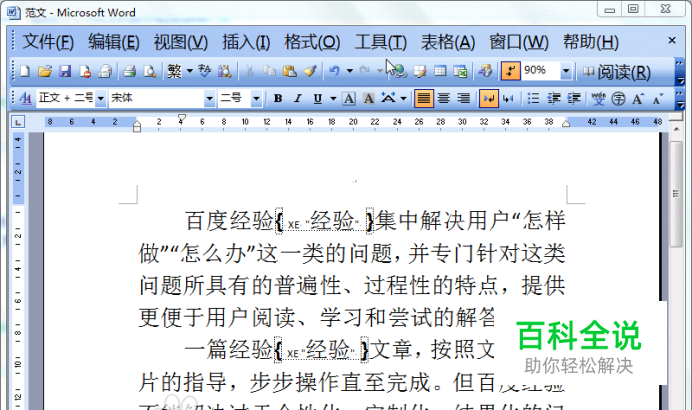Insert Excel worksheet icon

pyautogui.click(x=460, y=71)
